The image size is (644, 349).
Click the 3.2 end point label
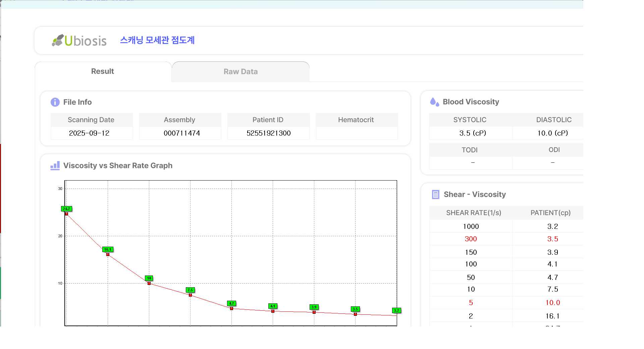point(396,310)
